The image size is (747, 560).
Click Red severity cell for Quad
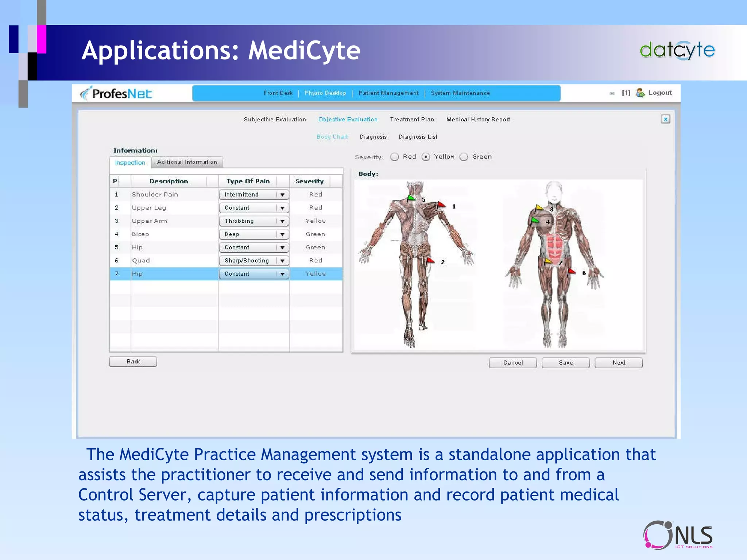316,260
